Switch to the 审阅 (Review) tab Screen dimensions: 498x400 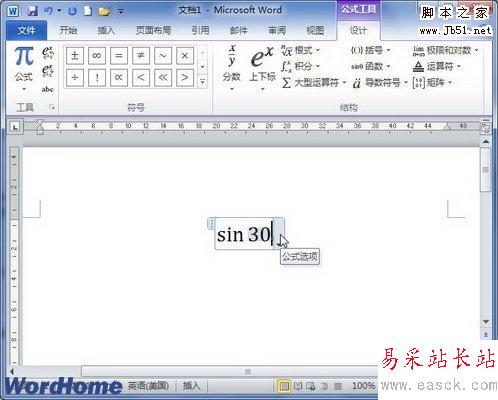(x=277, y=31)
